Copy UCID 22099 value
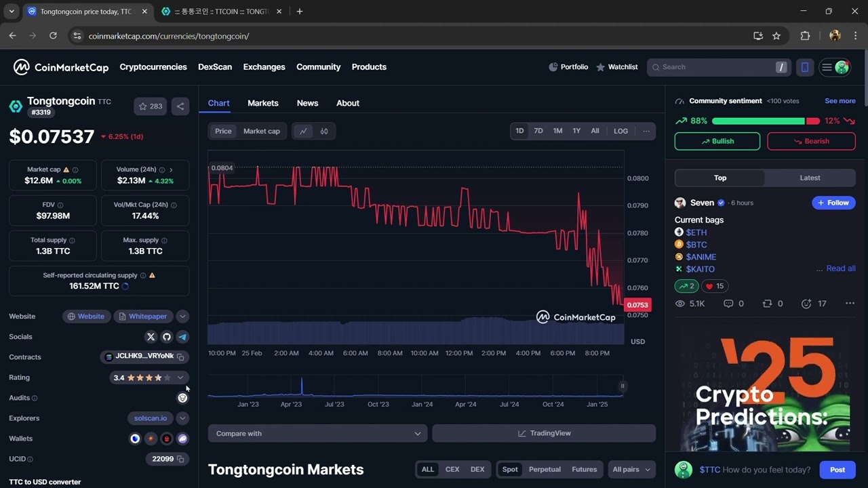The width and height of the screenshot is (868, 488). click(180, 459)
